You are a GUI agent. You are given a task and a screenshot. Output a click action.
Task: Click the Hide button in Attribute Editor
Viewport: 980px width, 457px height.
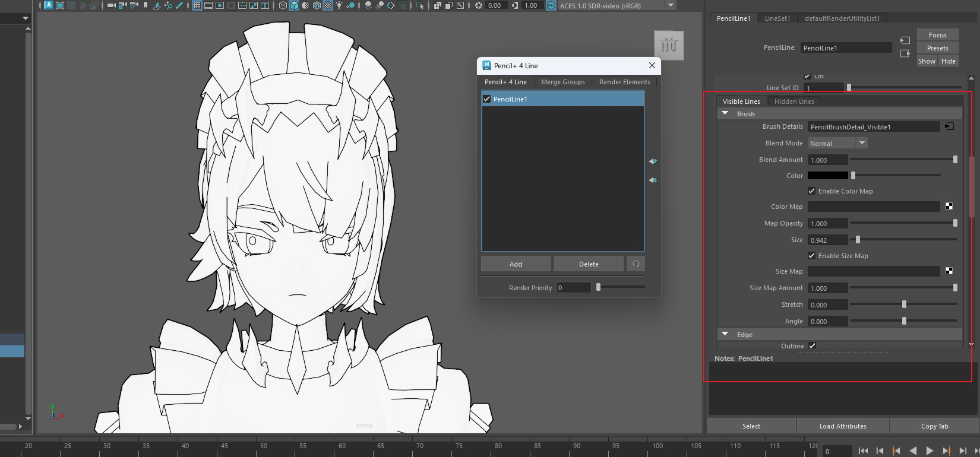click(x=949, y=61)
